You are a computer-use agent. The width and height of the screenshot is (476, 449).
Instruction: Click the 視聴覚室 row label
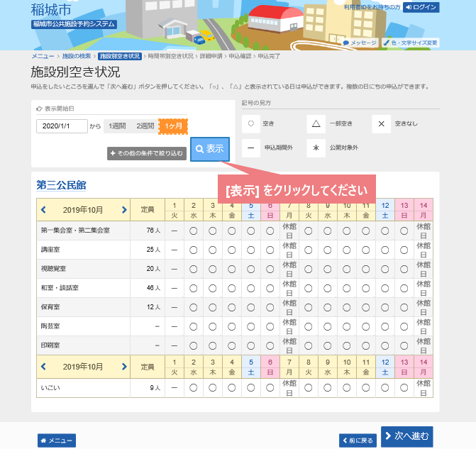[53, 269]
